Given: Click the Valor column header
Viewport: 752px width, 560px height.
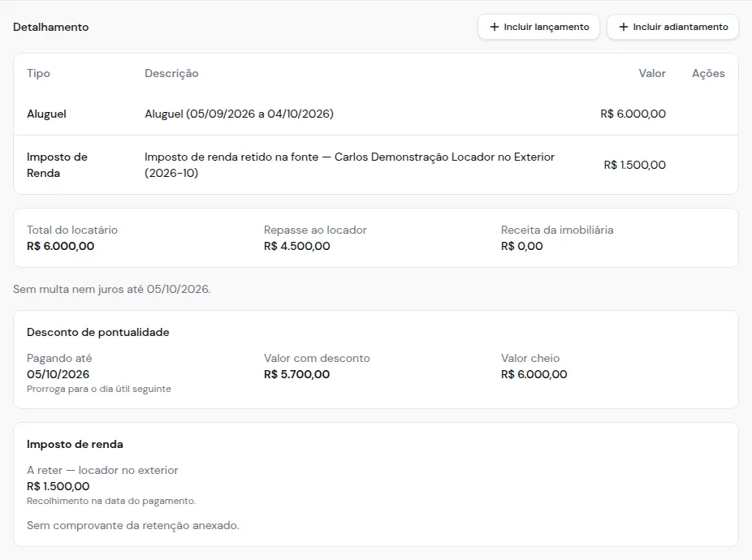Looking at the screenshot, I should point(652,73).
